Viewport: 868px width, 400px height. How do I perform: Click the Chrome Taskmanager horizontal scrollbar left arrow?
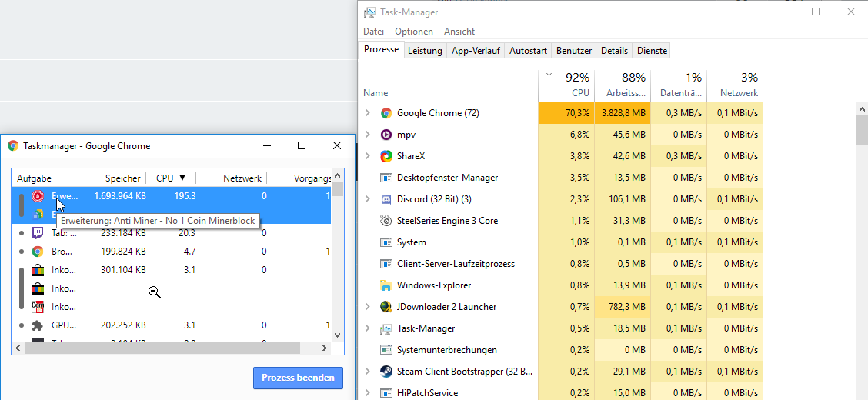(18, 348)
